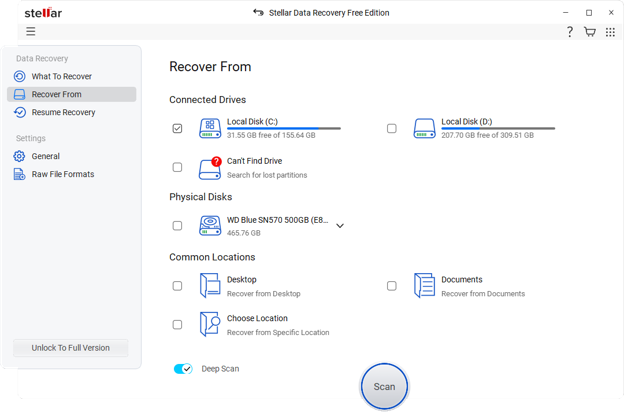Check the WD Blue SN570 physical disk checkbox
The image size is (624, 412).
pos(177,226)
